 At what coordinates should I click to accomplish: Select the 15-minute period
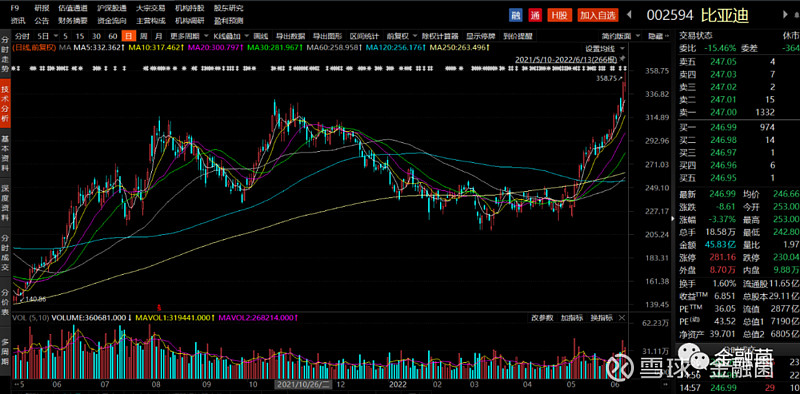80,36
